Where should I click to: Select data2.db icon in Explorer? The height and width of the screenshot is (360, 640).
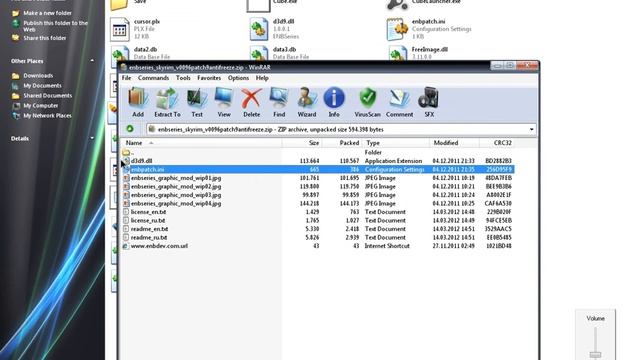tap(120, 54)
